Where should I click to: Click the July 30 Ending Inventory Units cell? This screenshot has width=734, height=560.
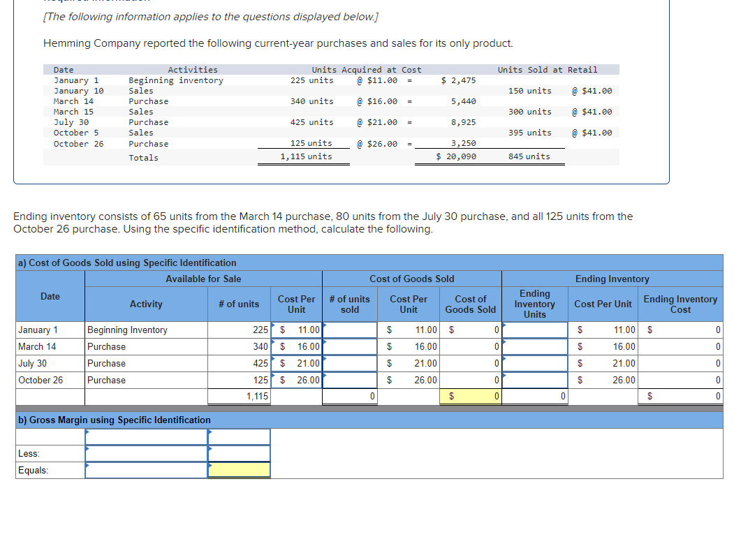click(x=535, y=363)
